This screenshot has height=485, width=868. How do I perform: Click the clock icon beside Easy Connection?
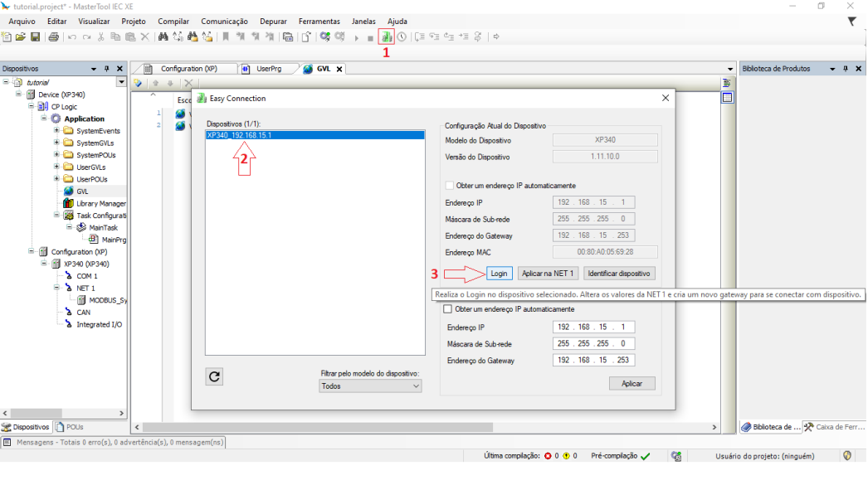tap(402, 36)
